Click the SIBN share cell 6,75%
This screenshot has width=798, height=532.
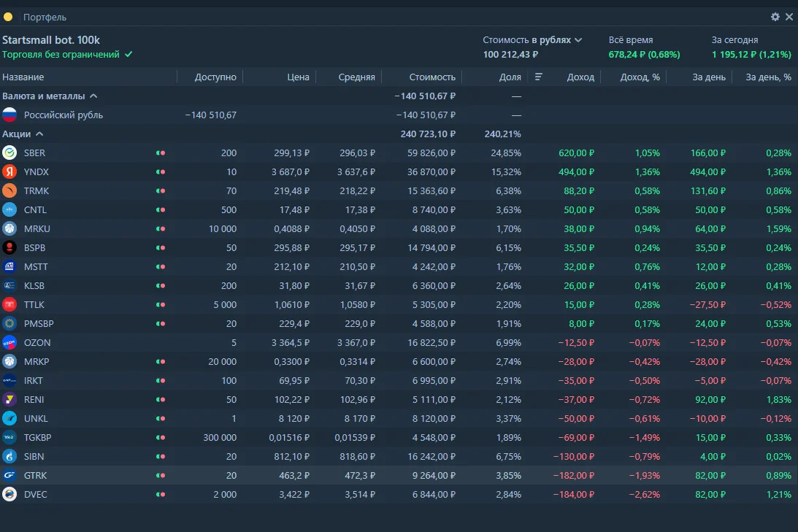[x=508, y=457]
